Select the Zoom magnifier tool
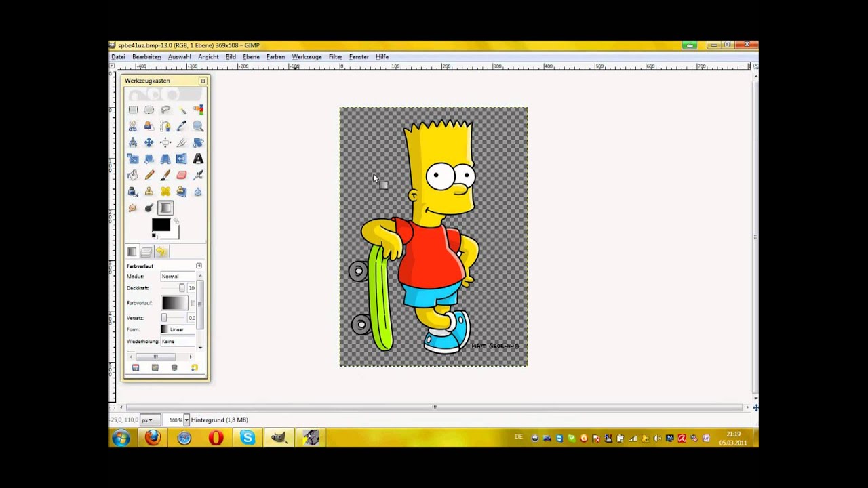The height and width of the screenshot is (488, 868). (x=198, y=126)
